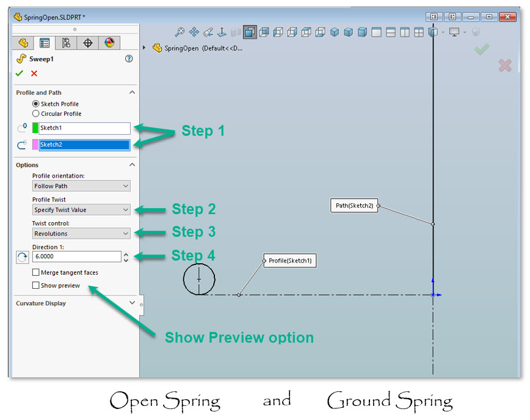Viewport: 530px width, 420px height.
Task: Open the Profile orientation dropdown
Action: [x=81, y=186]
